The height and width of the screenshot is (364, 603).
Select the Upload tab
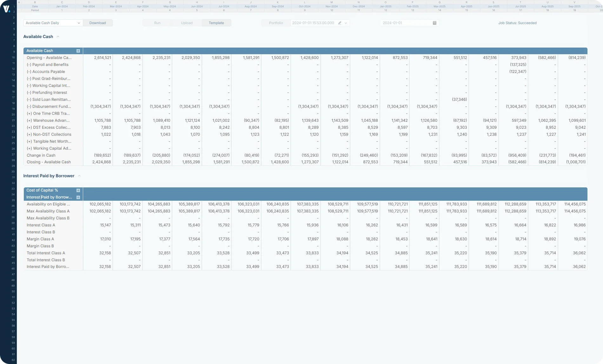coord(187,23)
